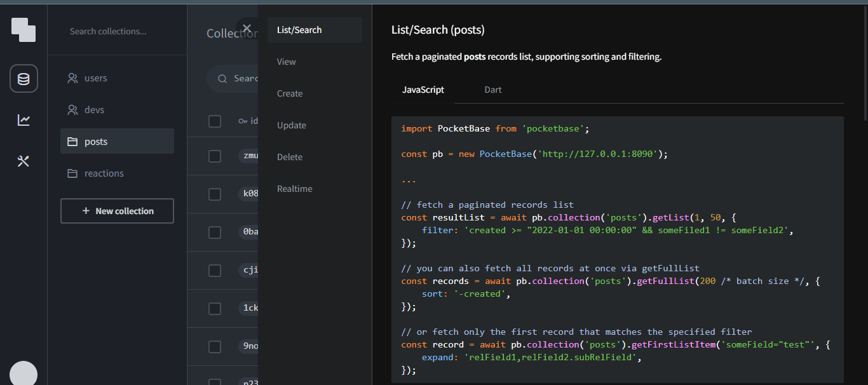Click the posts folder icon
The height and width of the screenshot is (385, 868).
pos(72,142)
